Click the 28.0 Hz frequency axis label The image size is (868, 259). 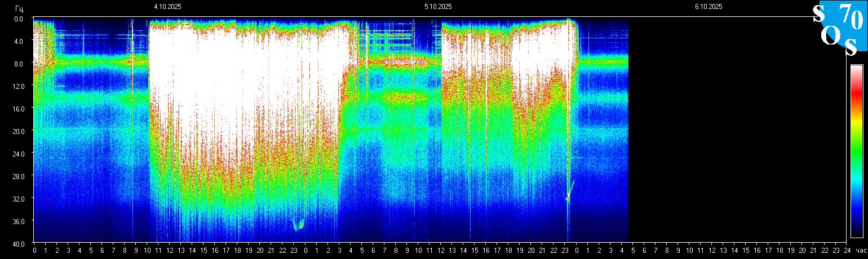point(17,176)
